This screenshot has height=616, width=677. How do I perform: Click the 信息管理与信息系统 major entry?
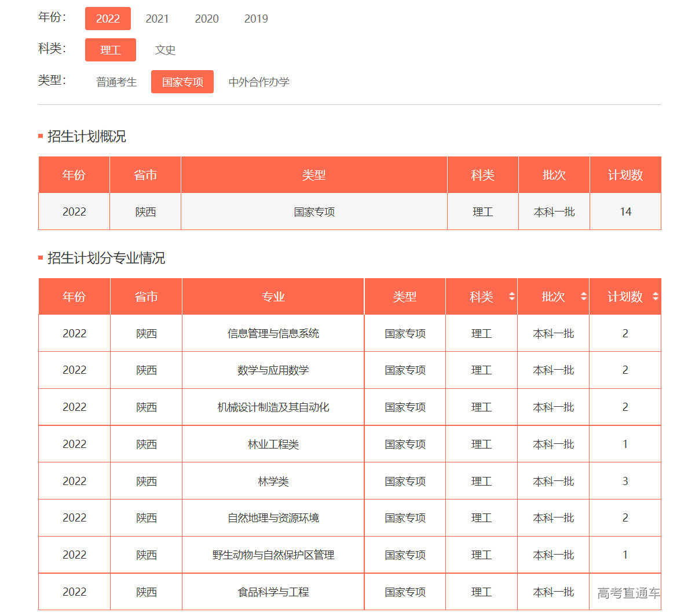pos(272,333)
